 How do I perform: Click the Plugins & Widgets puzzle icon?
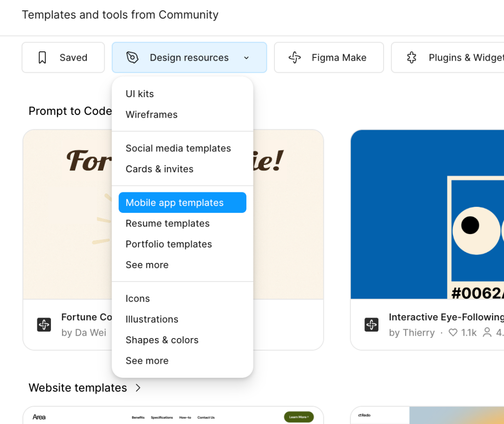coord(412,57)
